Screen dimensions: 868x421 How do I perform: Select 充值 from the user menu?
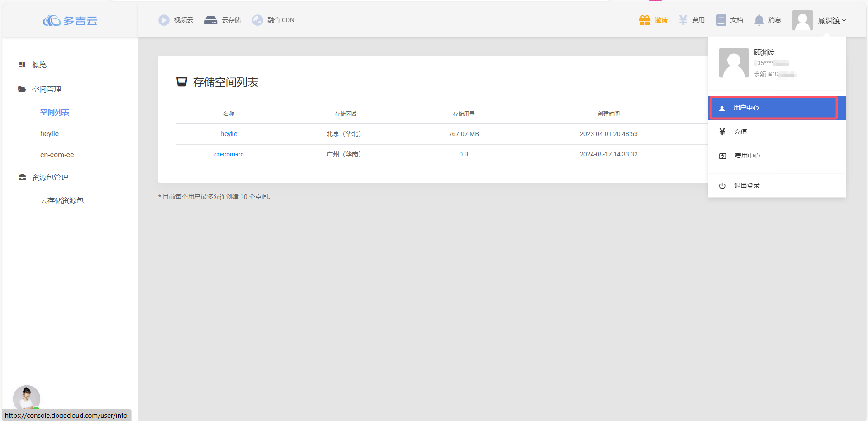(740, 132)
